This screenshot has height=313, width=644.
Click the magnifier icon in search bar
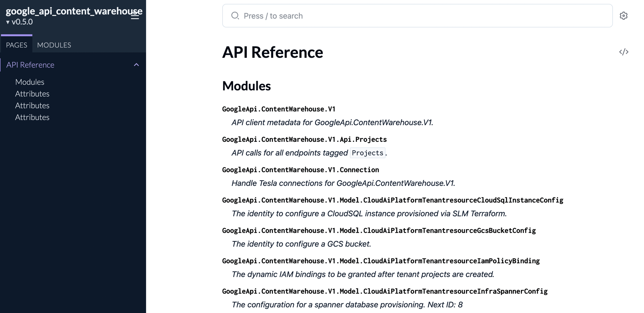click(235, 16)
